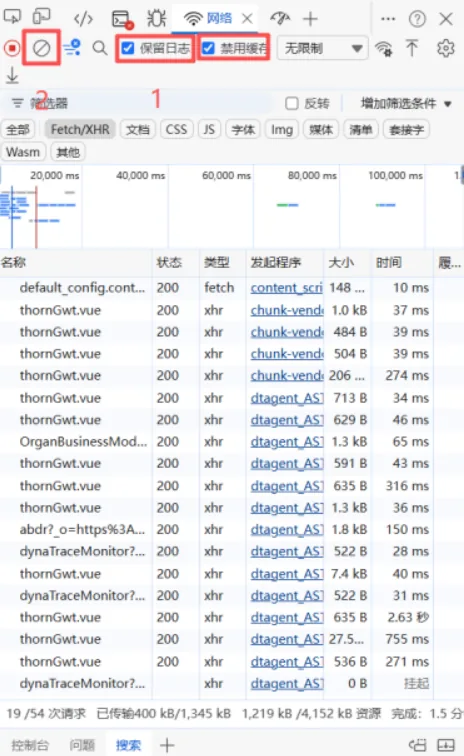
Task: Sort by 名称 column header
Action: tap(76, 262)
